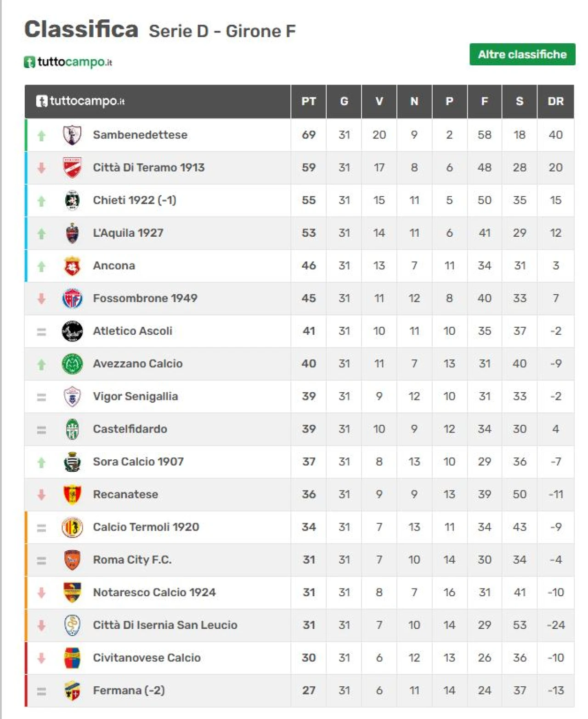Select the Castelfidardo team name
588x719 pixels.
point(130,429)
